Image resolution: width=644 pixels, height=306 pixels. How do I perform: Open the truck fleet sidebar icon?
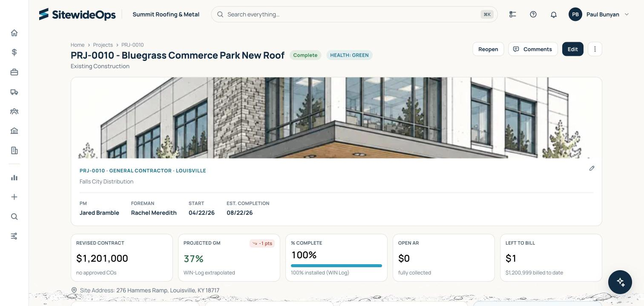[x=14, y=92]
